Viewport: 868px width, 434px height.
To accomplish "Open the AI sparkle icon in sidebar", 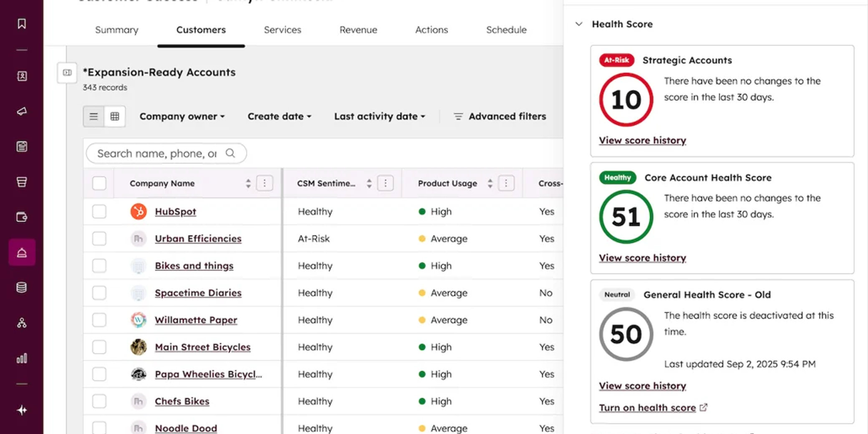I will tap(22, 410).
